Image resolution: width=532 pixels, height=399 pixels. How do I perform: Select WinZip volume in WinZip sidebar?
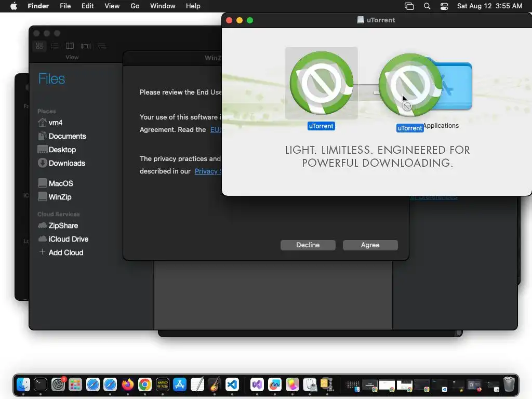click(55, 197)
